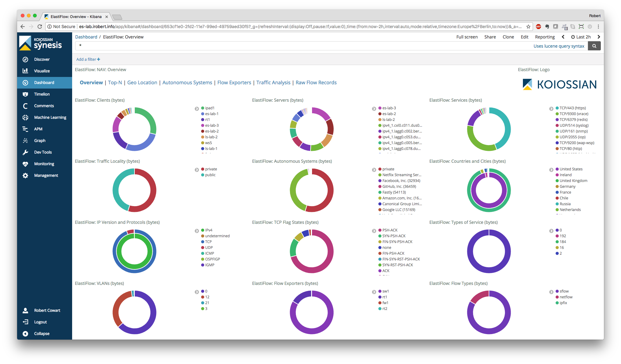Open Monitoring heartbeat icon
The width and height of the screenshot is (621, 364).
[25, 164]
